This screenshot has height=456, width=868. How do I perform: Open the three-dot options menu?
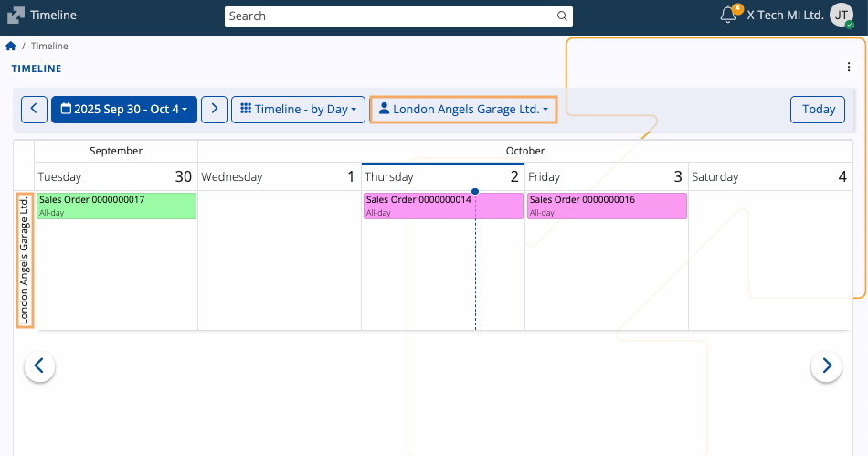click(849, 68)
